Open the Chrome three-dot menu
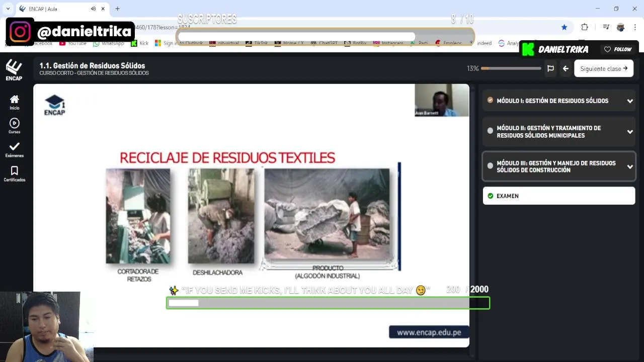Screen dimensions: 644x362 pyautogui.click(x=635, y=27)
